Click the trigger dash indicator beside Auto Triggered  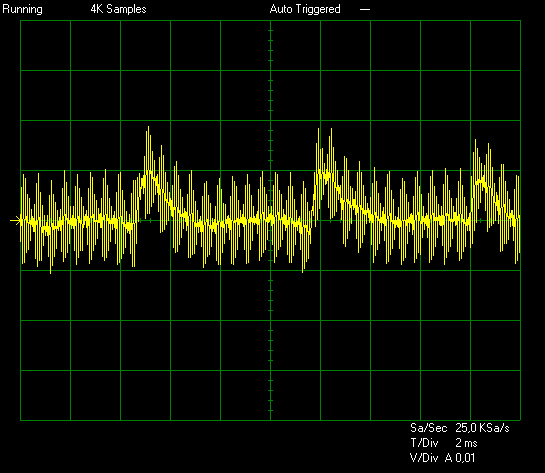[365, 10]
